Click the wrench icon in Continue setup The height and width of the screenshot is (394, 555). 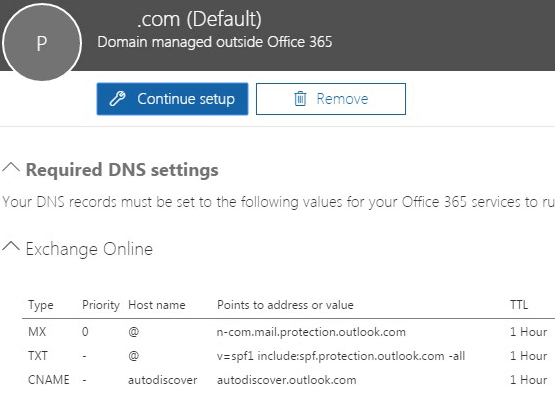[118, 99]
